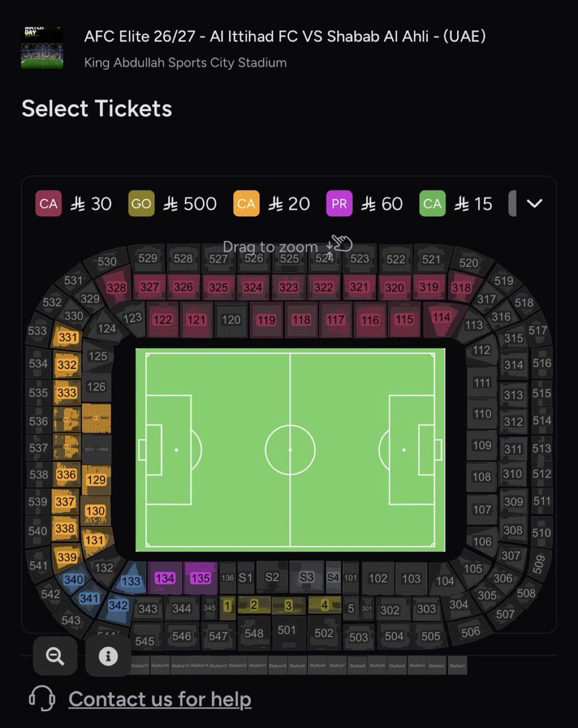The image size is (578, 728).
Task: Select the GO 500 price category
Action: click(173, 204)
